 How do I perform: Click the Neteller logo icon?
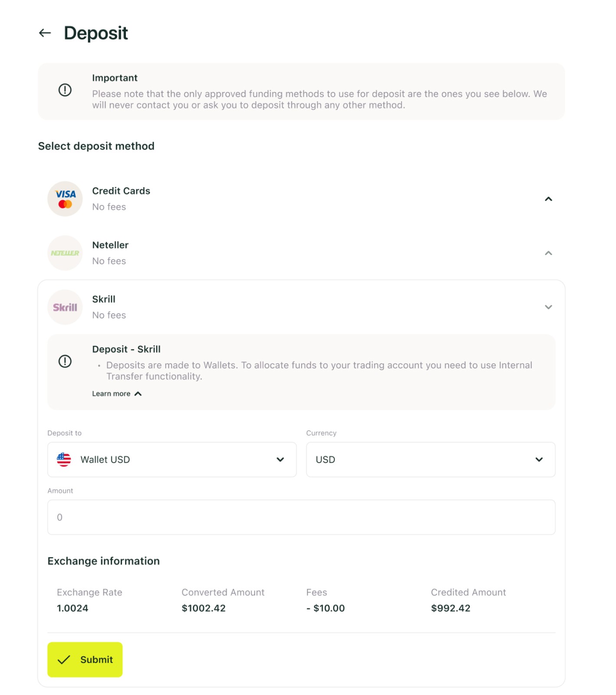[x=65, y=253]
